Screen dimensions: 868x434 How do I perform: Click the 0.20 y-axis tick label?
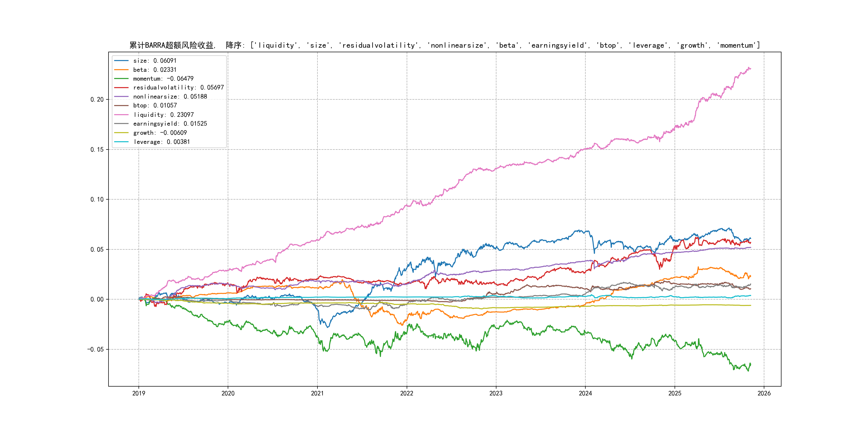click(97, 99)
